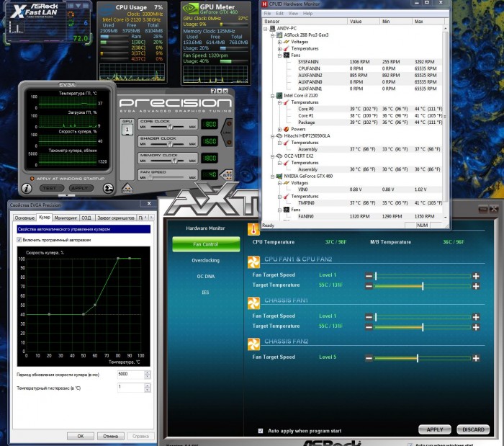Toggle EVGA Precision fan speed Auto button
This screenshot has width=504, height=446.
(x=227, y=175)
